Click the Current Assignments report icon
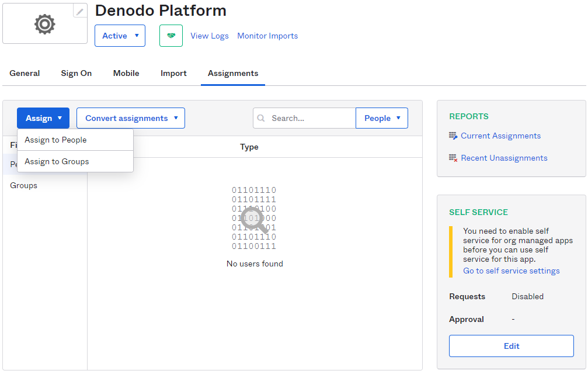This screenshot has height=374, width=588. tap(453, 136)
